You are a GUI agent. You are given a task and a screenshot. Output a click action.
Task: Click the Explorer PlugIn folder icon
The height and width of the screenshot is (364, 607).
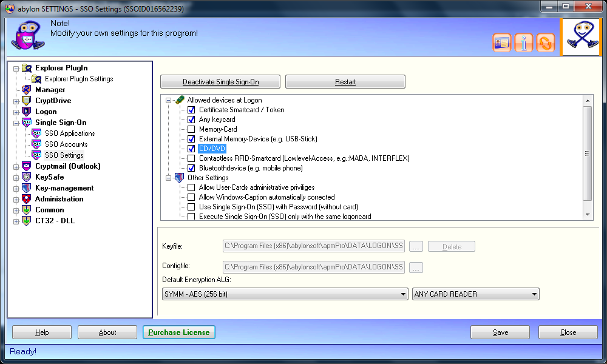point(27,68)
